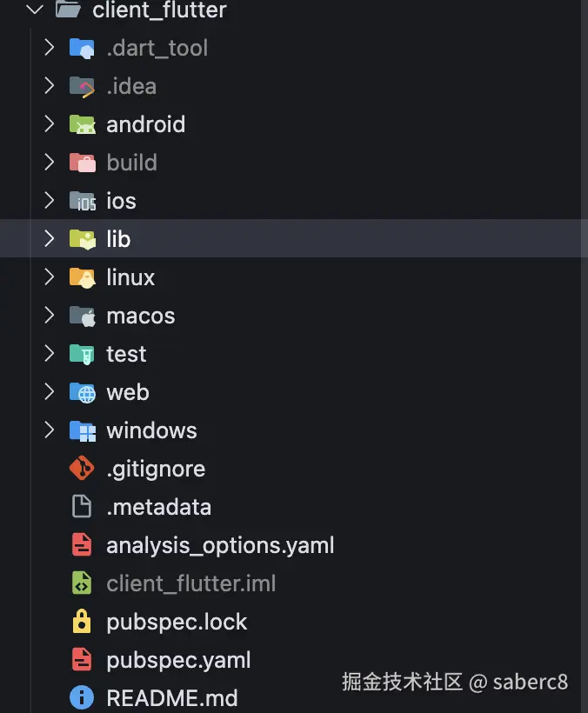Click the windows folder logo icon
This screenshot has height=713, width=588.
point(82,430)
